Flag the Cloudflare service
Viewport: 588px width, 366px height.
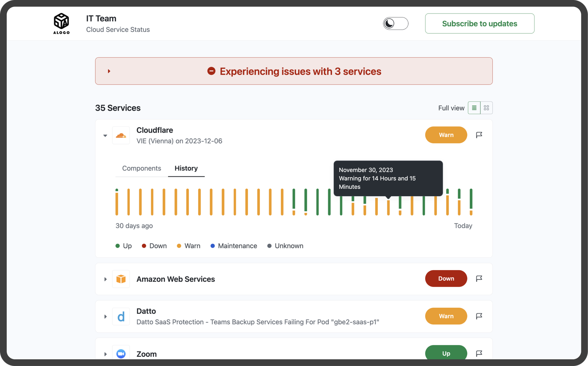pos(479,135)
